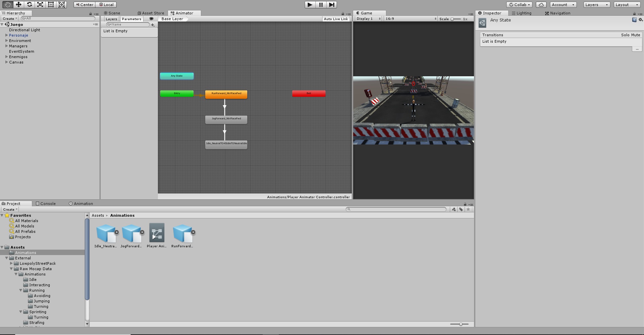This screenshot has width=644, height=335.
Task: Lock the Inspector panel
Action: click(635, 13)
